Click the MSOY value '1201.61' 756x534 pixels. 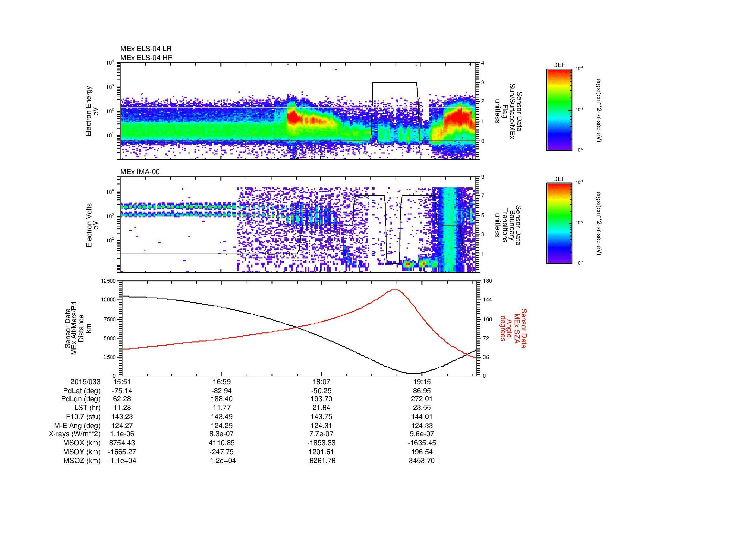click(x=321, y=452)
